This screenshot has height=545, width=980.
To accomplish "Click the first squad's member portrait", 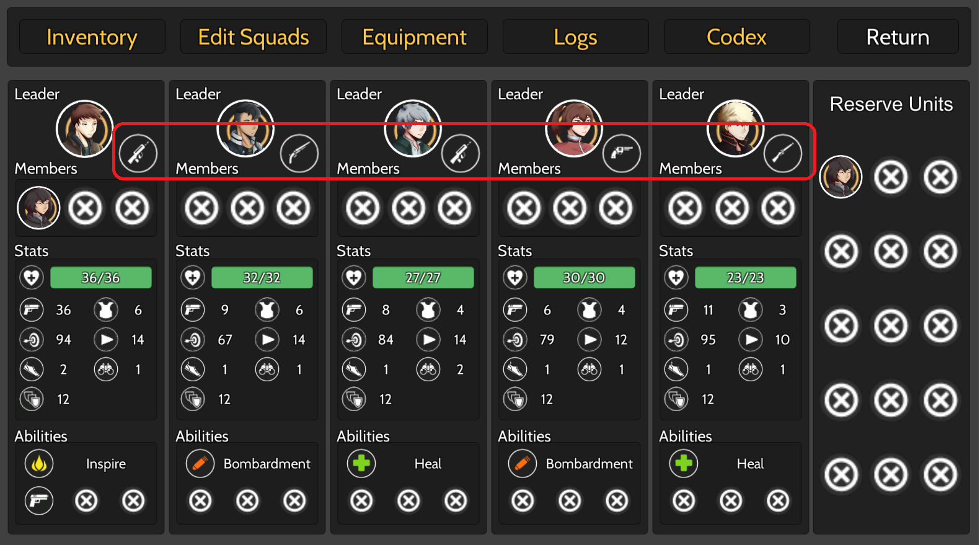I will (x=38, y=208).
